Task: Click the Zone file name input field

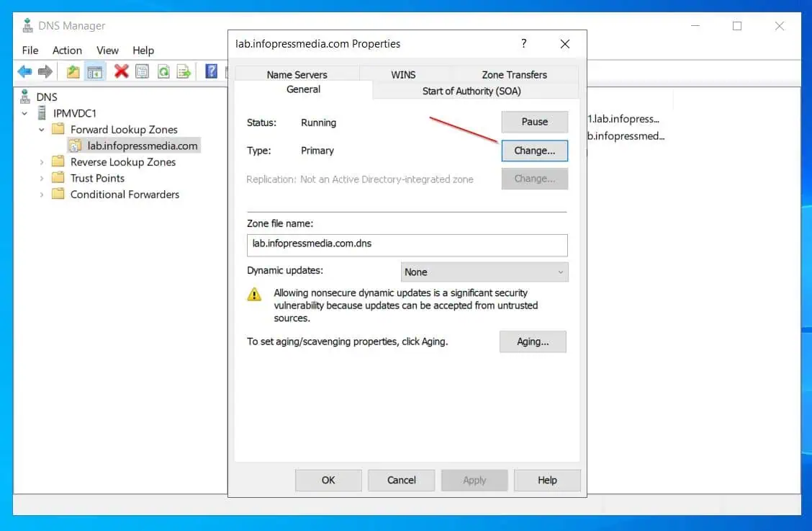Action: tap(407, 245)
